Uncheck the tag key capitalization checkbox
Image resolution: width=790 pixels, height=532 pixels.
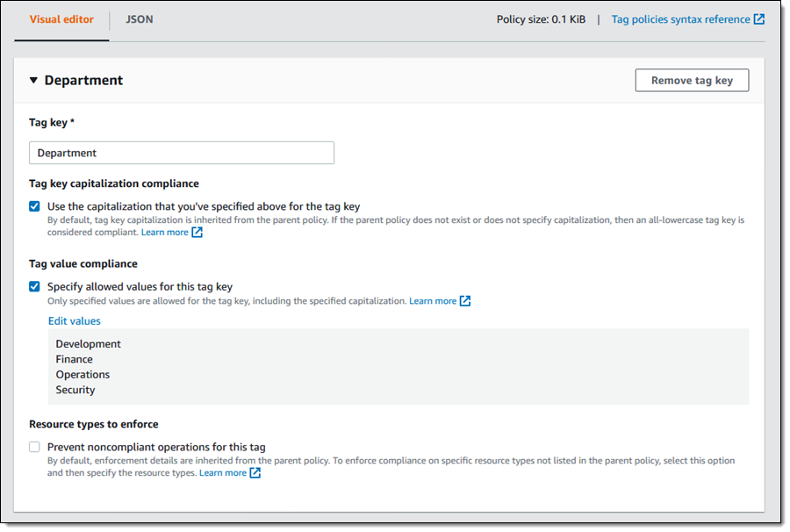tap(34, 206)
